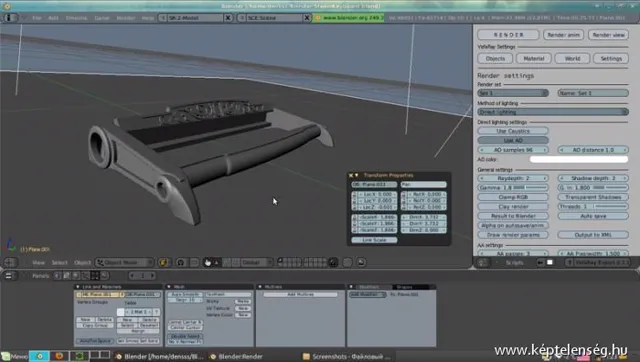Open the white AO color swatch
The image size is (640, 362).
tap(579, 159)
